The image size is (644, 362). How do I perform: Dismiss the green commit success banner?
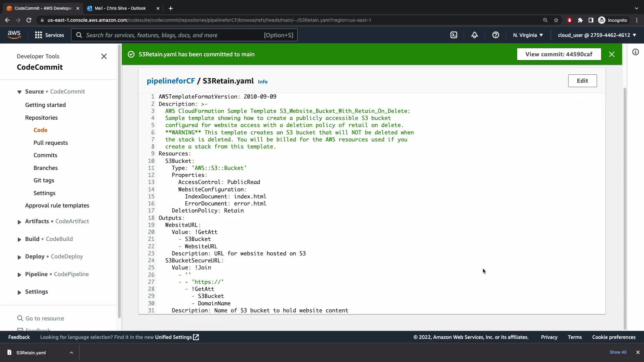pyautogui.click(x=611, y=54)
